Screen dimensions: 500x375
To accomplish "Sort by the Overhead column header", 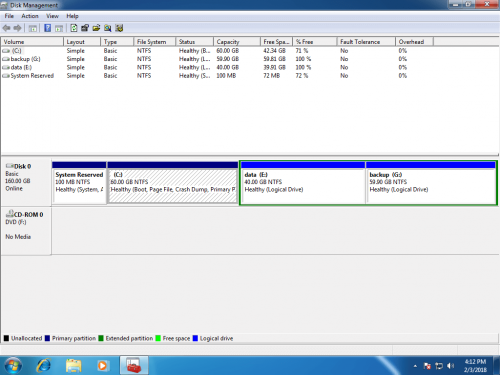I will [415, 42].
